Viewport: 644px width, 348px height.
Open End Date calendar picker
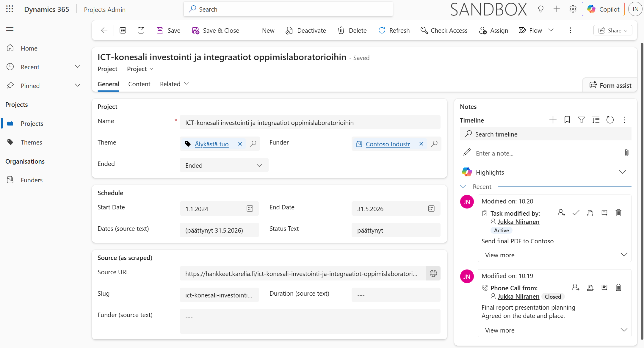[x=431, y=209]
